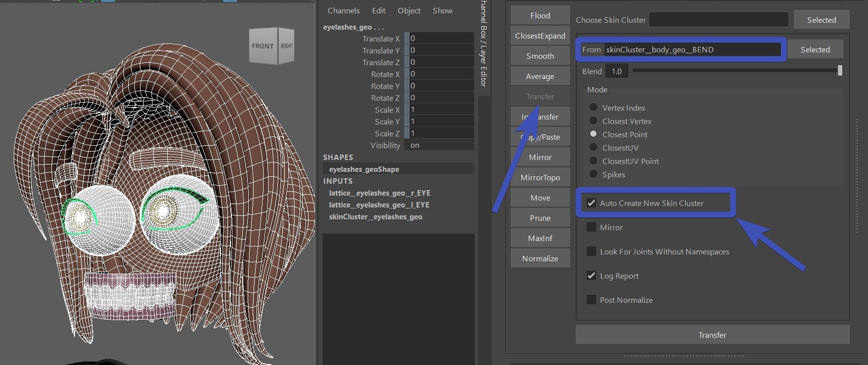This screenshot has width=868, height=365.
Task: Open the Show menu
Action: pyautogui.click(x=442, y=10)
